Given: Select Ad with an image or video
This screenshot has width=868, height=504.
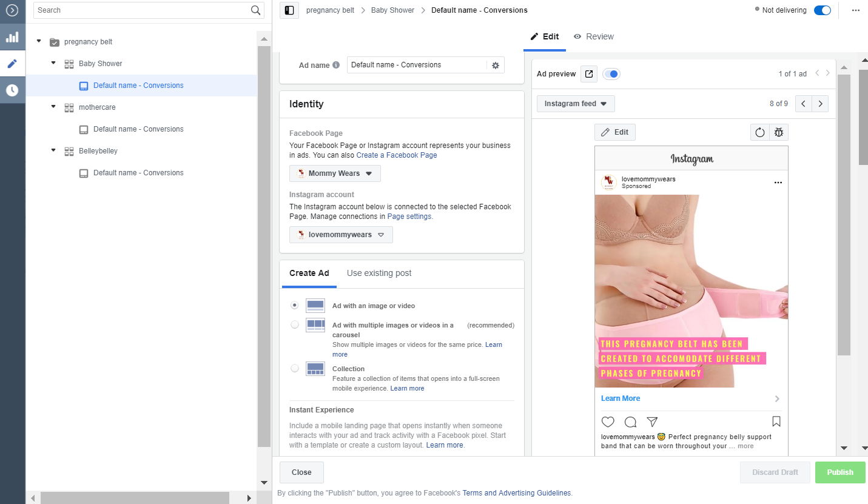Looking at the screenshot, I should click(295, 306).
